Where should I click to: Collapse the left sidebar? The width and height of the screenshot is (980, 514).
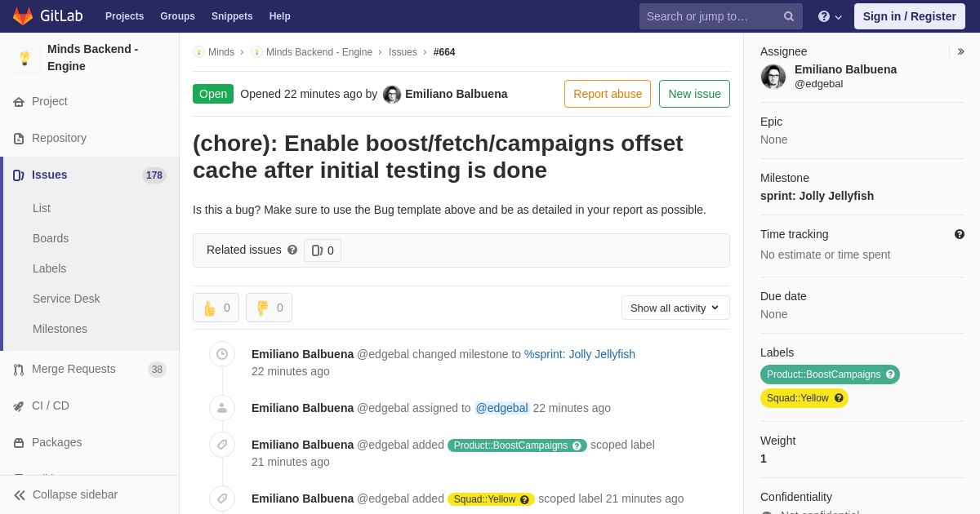[x=65, y=494]
